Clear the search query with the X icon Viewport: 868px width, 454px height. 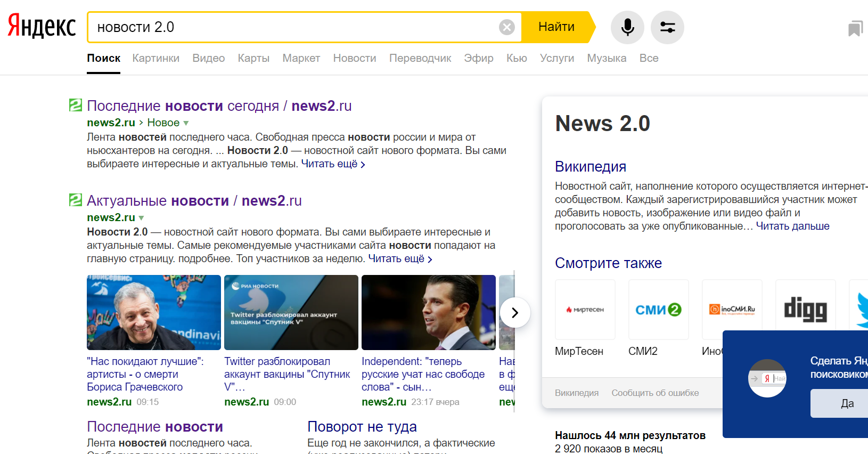pos(507,27)
